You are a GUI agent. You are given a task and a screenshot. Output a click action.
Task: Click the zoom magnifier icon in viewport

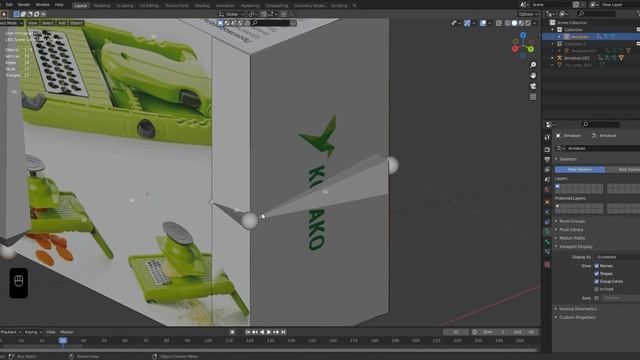pyautogui.click(x=533, y=65)
